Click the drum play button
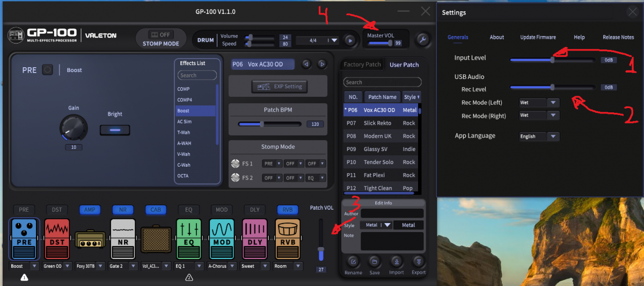The image size is (644, 286). (x=350, y=40)
